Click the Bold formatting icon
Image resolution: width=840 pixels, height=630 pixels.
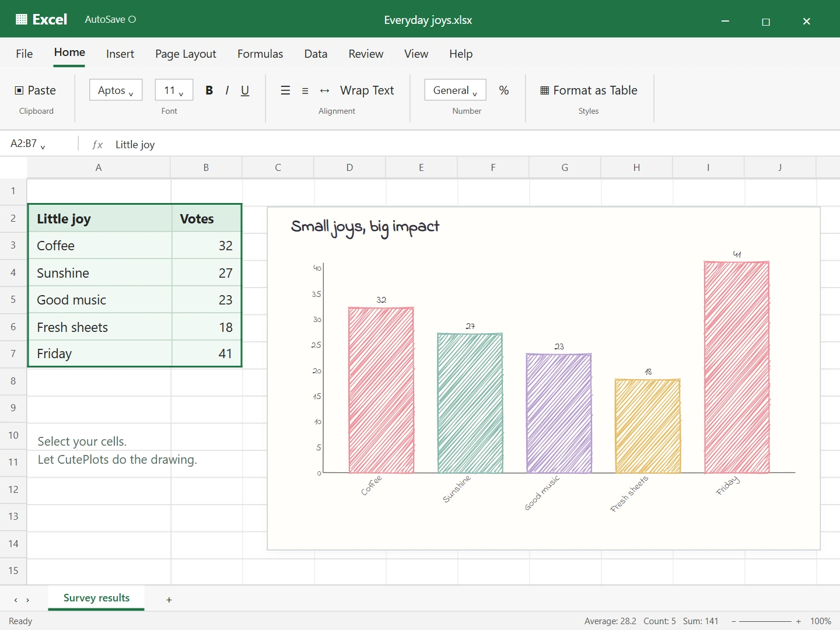point(209,90)
